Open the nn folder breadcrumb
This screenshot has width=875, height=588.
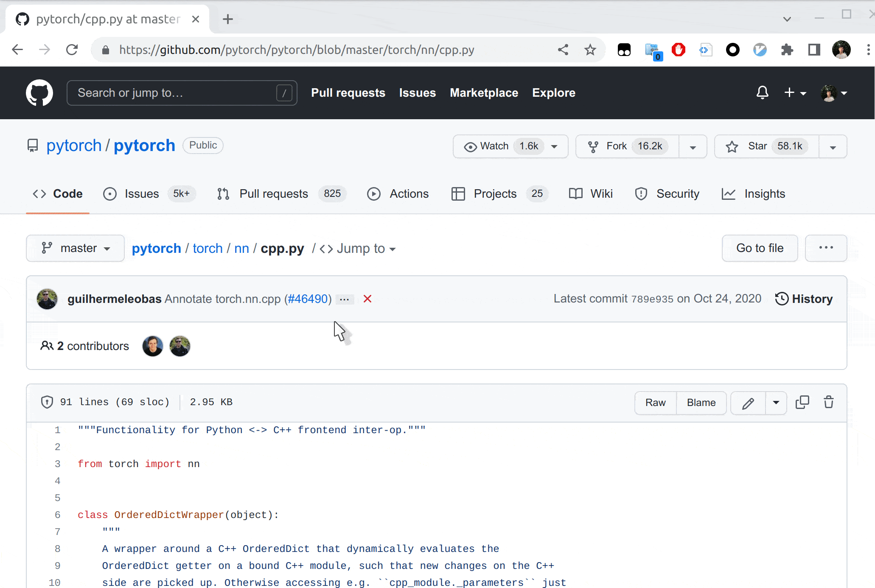point(241,248)
